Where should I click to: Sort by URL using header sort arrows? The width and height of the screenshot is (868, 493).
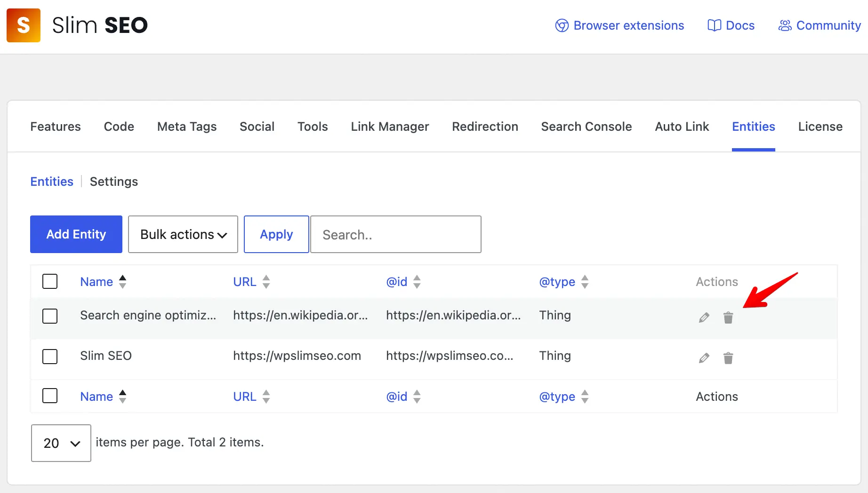click(x=266, y=282)
